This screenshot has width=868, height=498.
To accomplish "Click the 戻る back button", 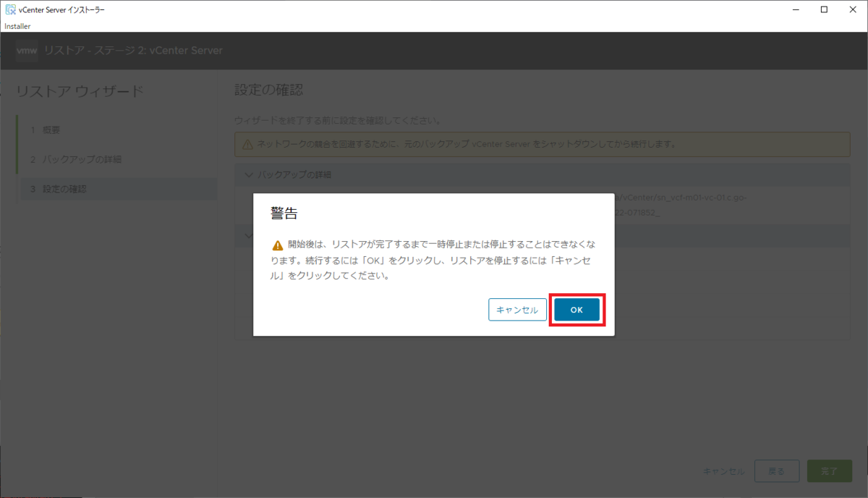I will click(x=776, y=470).
